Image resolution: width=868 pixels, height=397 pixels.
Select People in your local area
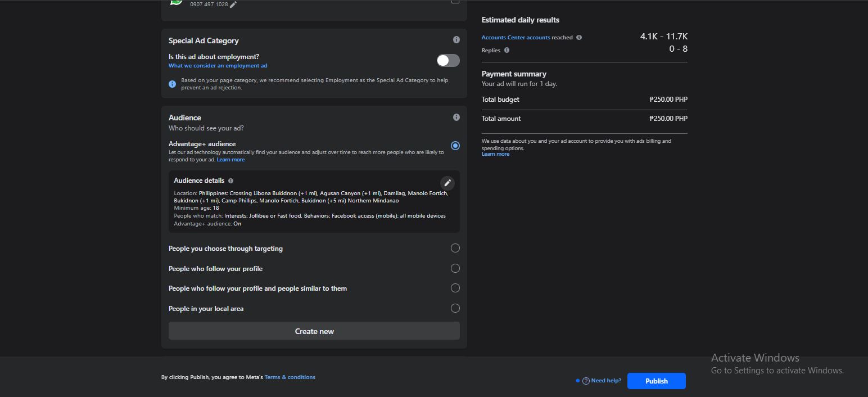455,308
